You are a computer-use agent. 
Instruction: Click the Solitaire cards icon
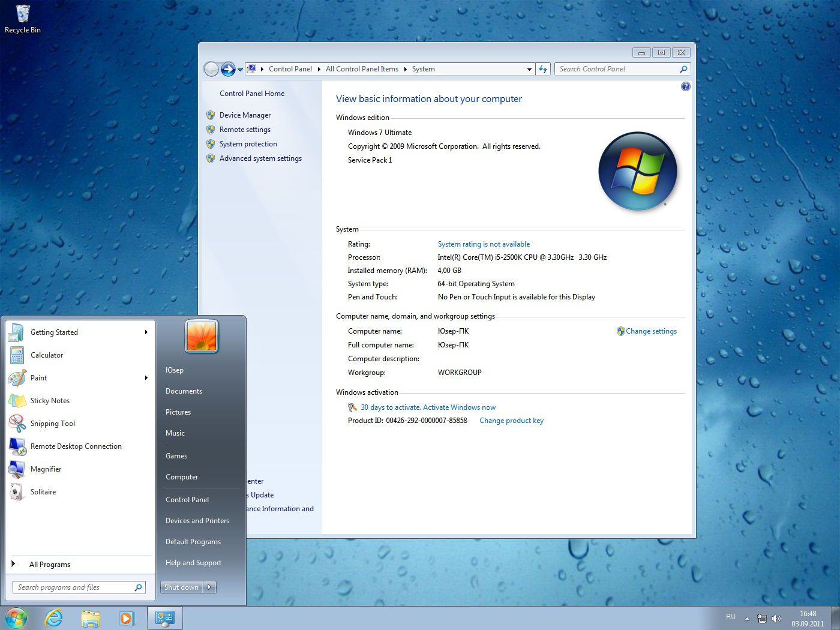16,492
